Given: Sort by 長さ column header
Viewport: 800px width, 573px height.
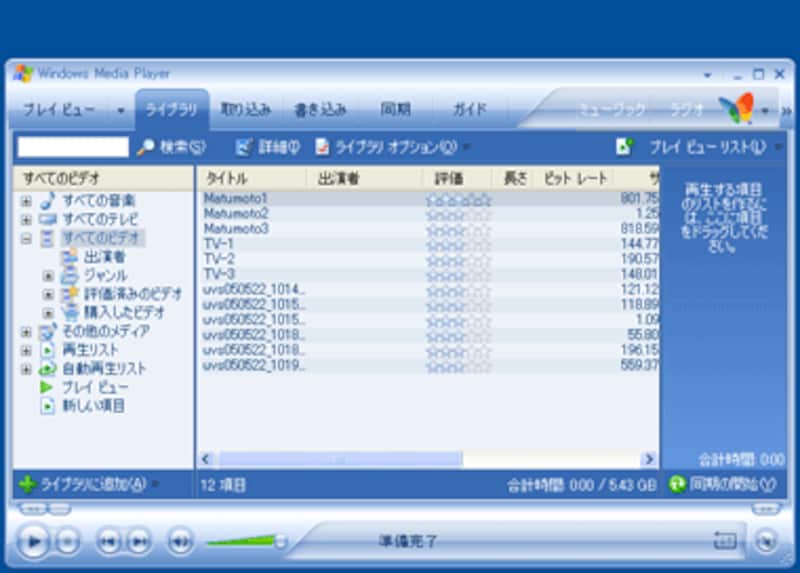Looking at the screenshot, I should coord(513,178).
